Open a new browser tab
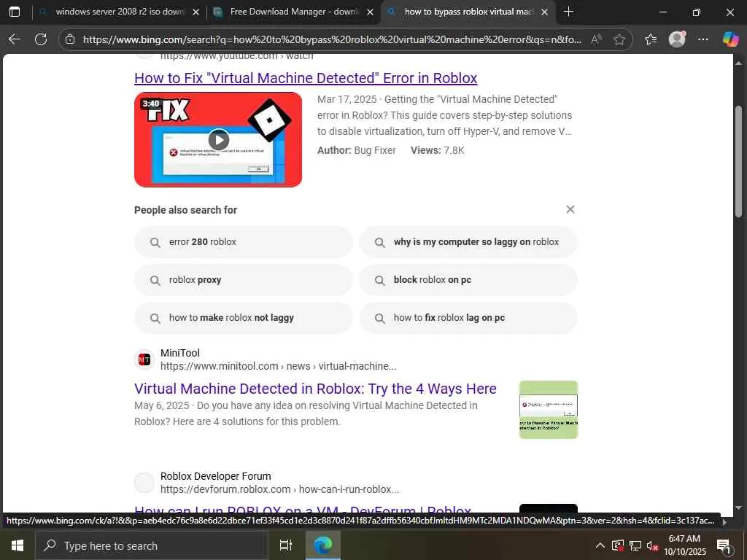Image resolution: width=747 pixels, height=560 pixels. tap(568, 12)
